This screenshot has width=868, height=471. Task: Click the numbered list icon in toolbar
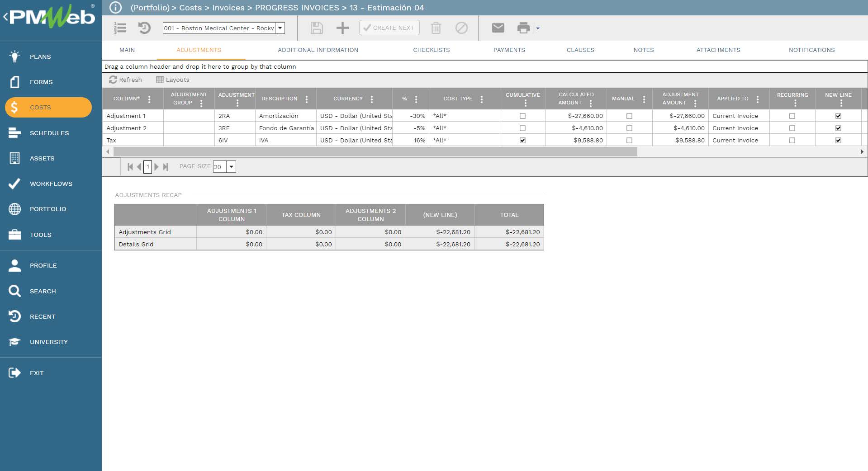pos(120,28)
